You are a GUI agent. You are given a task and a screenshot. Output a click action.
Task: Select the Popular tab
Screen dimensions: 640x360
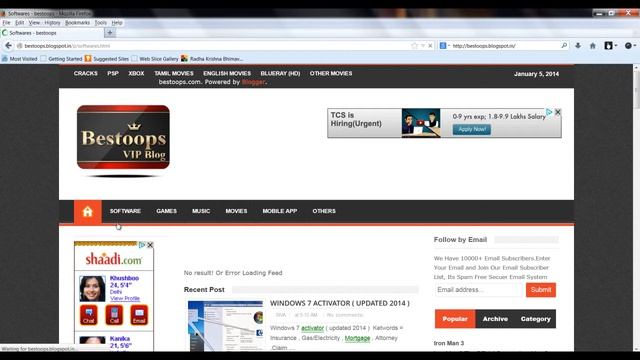(x=455, y=319)
